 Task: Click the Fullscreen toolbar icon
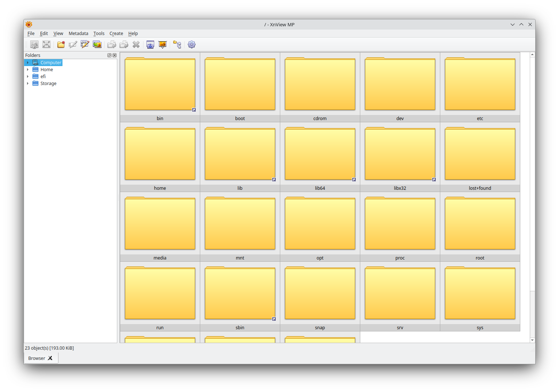point(46,45)
